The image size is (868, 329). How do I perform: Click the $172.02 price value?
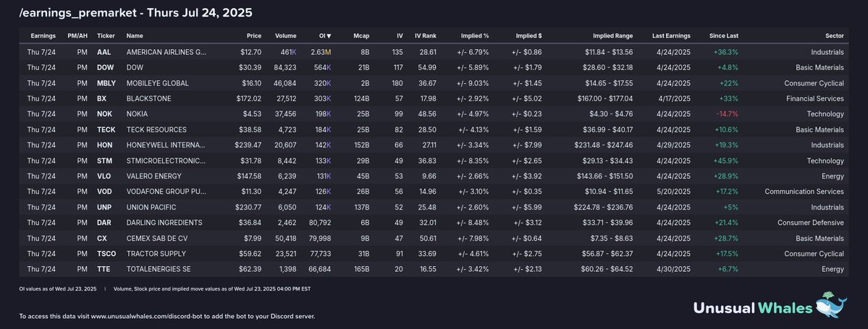(249, 99)
